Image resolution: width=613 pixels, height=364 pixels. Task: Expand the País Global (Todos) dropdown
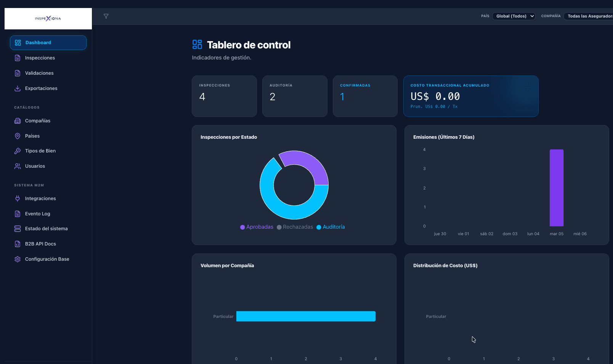pyautogui.click(x=514, y=16)
